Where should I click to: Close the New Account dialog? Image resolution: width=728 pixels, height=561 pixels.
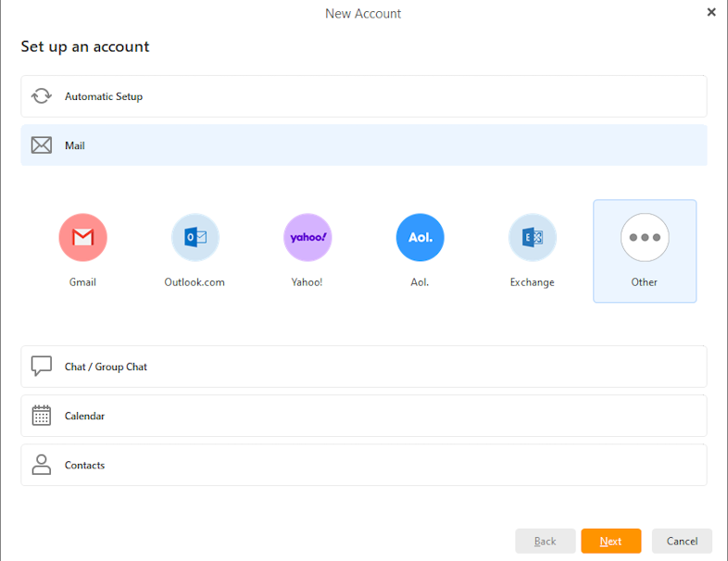pos(711,13)
